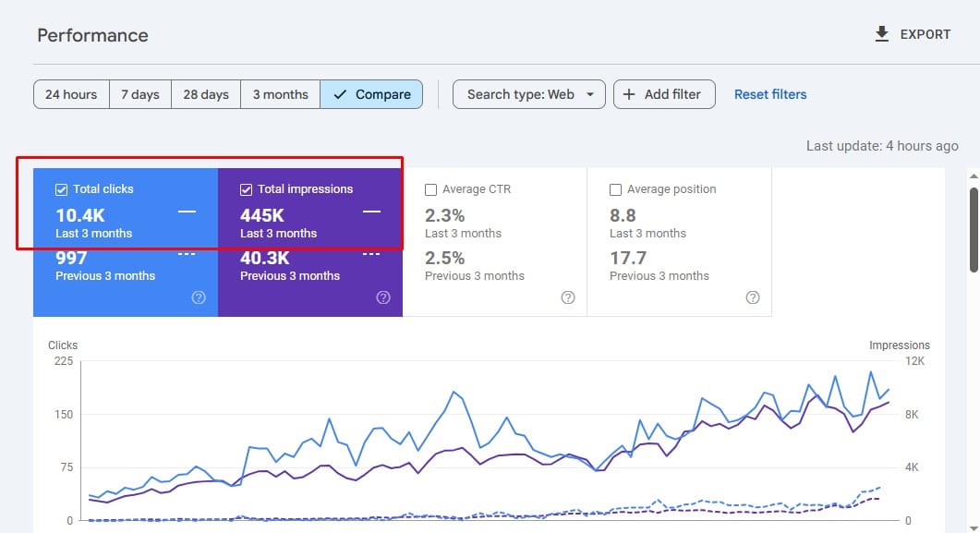This screenshot has width=980, height=533.
Task: Click the Compare date option
Action: (371, 94)
